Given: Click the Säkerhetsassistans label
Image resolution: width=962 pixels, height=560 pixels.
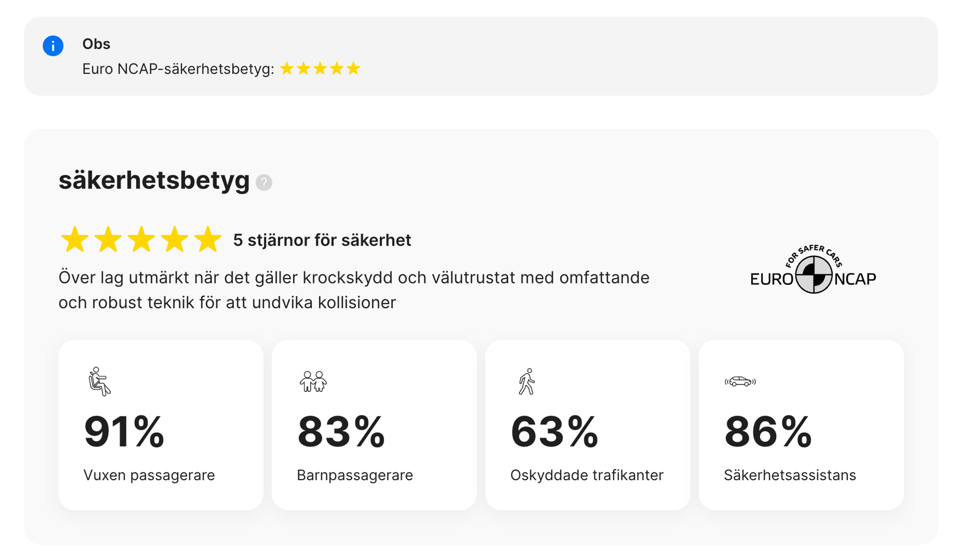Looking at the screenshot, I should coord(790,475).
